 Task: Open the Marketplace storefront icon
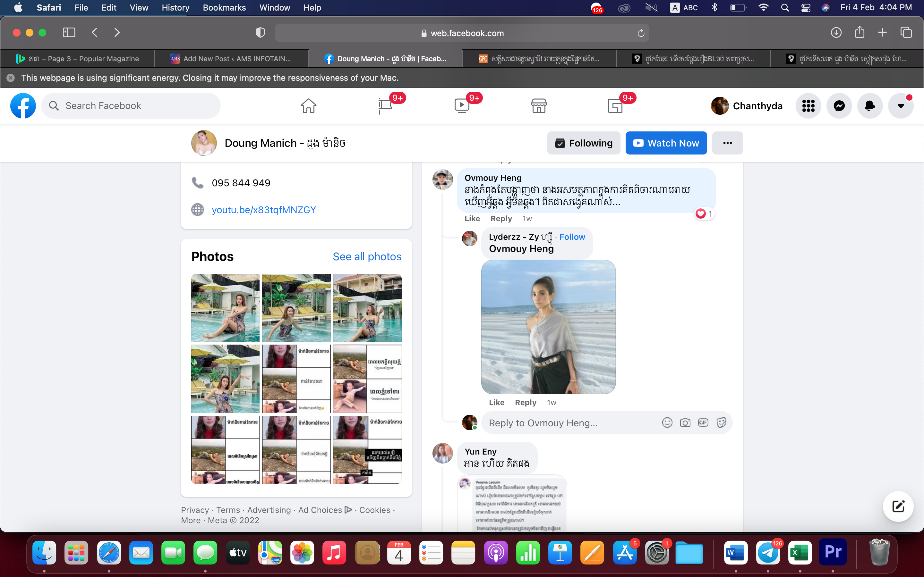coord(539,106)
